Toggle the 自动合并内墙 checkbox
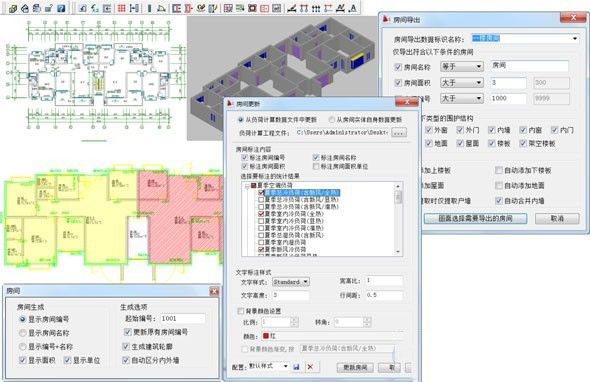Screen dimensions: 590x382 tap(499, 201)
